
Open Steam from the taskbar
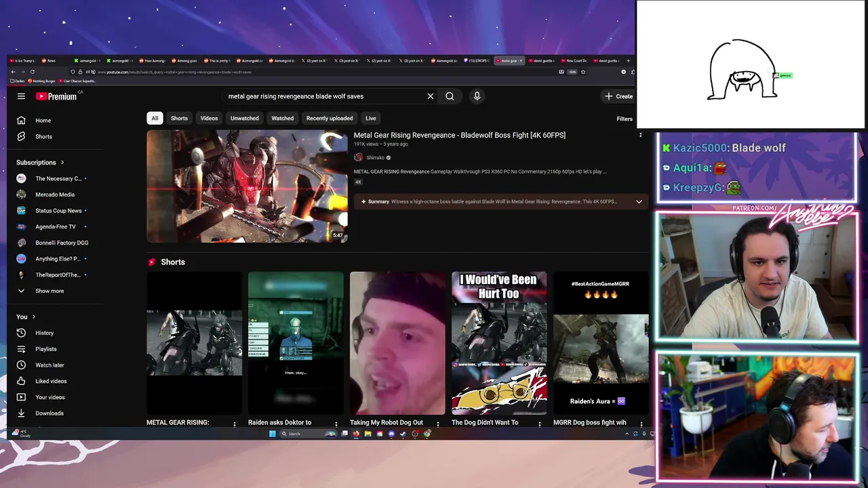[403, 434]
